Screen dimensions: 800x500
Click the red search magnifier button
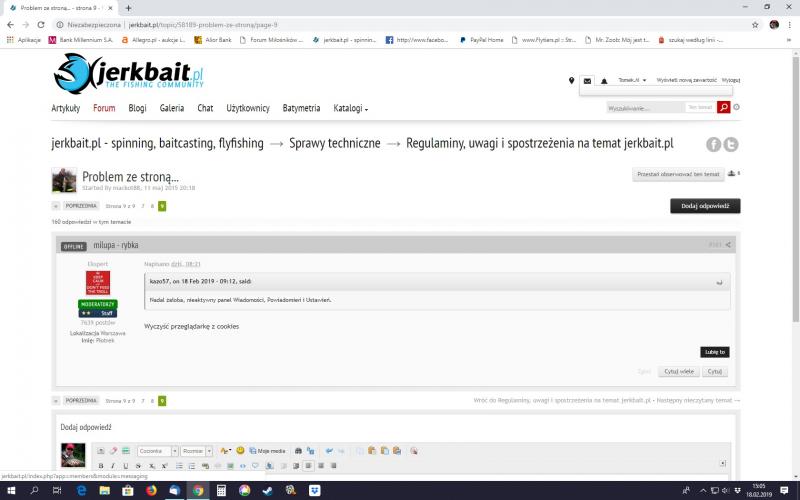pyautogui.click(x=723, y=107)
